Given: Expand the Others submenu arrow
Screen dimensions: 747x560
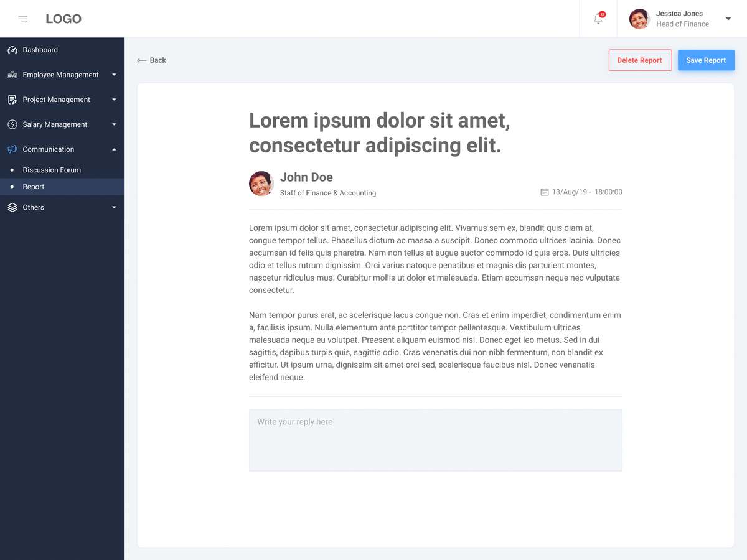Looking at the screenshot, I should [x=114, y=207].
